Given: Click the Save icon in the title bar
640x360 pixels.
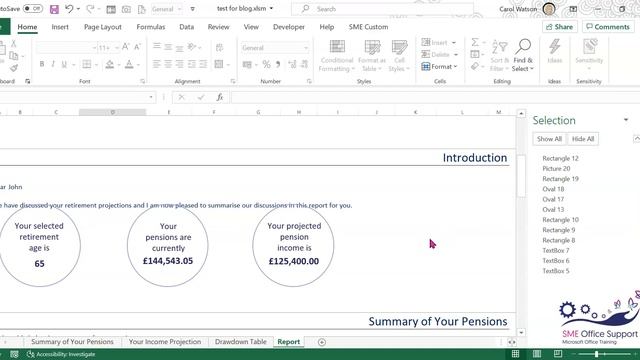Looking at the screenshot, I should 54,9.
